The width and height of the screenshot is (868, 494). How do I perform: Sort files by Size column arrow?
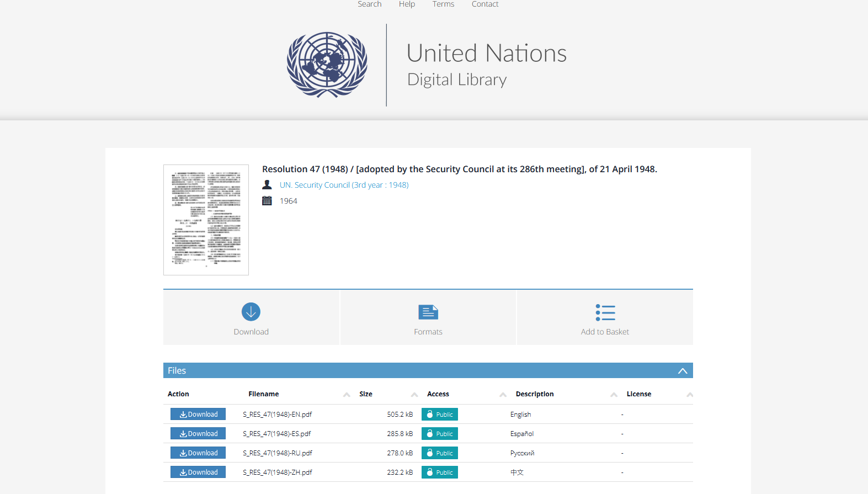pyautogui.click(x=414, y=395)
